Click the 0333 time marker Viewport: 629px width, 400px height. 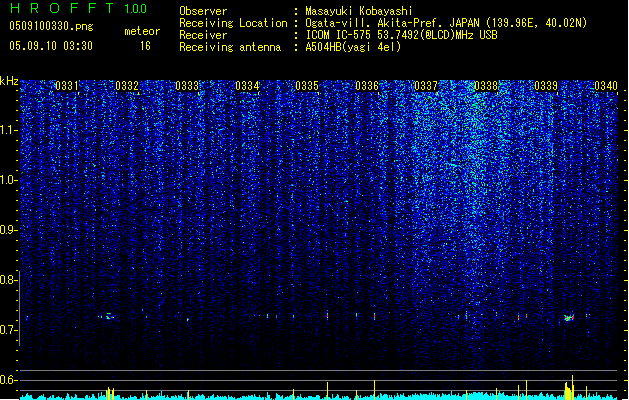[x=187, y=86]
